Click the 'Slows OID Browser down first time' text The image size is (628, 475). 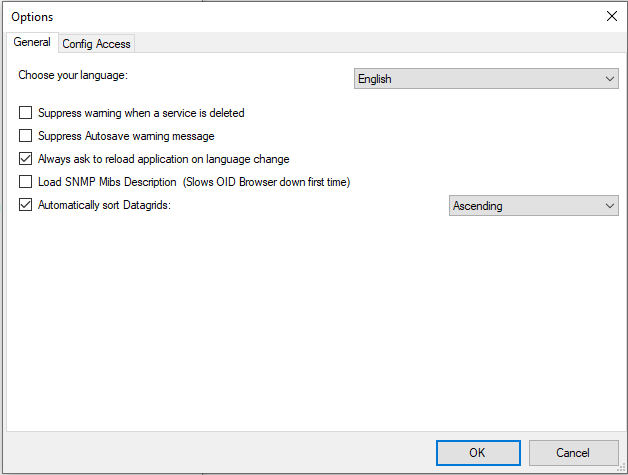267,182
